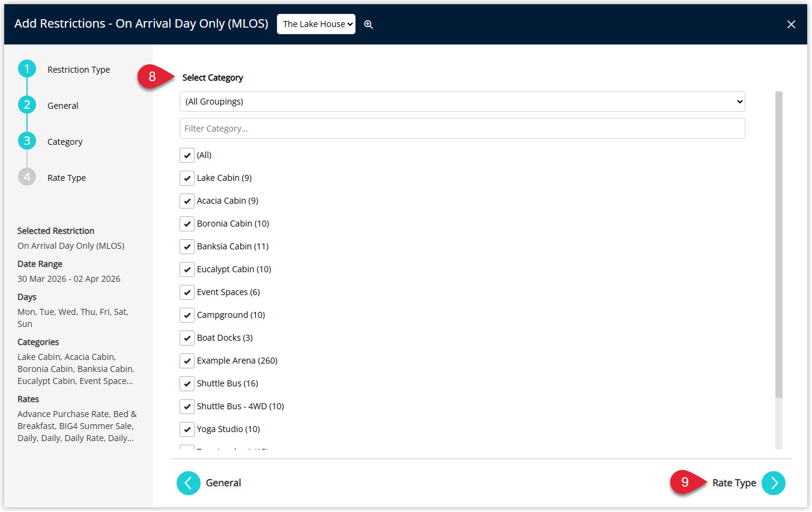Toggle the Eucalypt Cabin (10) checkbox

coord(187,269)
